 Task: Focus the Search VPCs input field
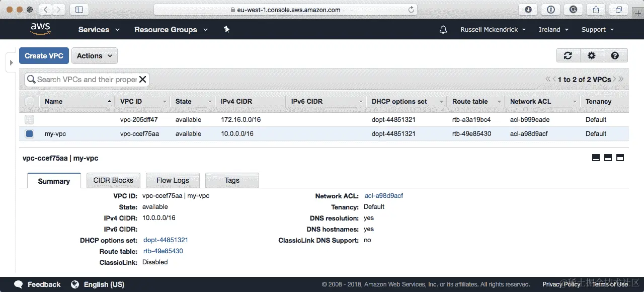point(87,80)
